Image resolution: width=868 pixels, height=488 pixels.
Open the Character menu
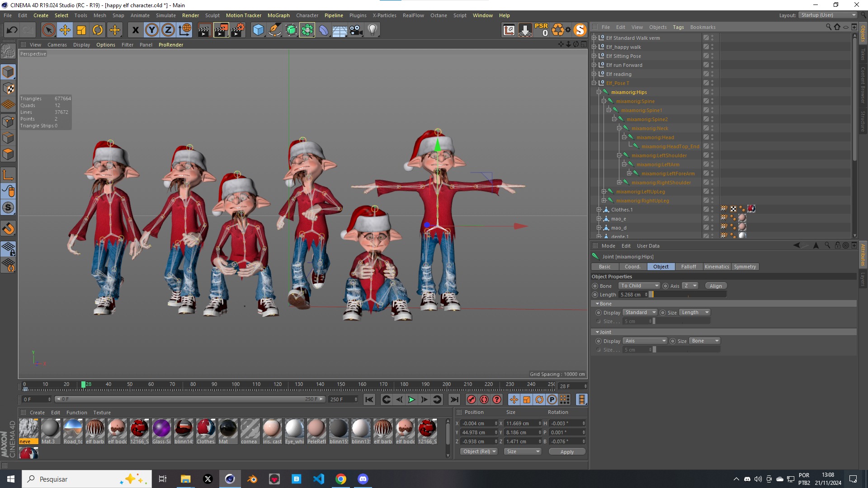click(x=307, y=15)
